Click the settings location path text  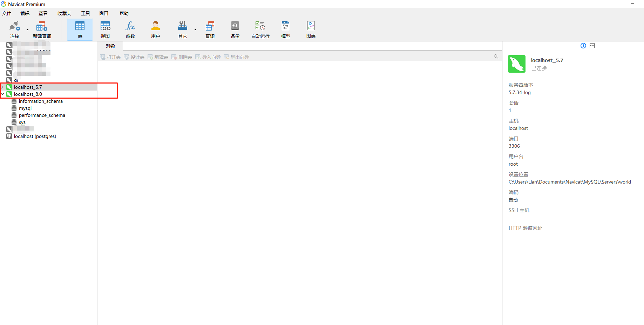570,182
